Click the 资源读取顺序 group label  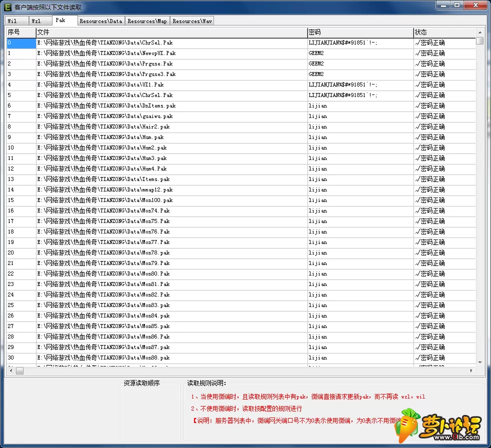[141, 383]
